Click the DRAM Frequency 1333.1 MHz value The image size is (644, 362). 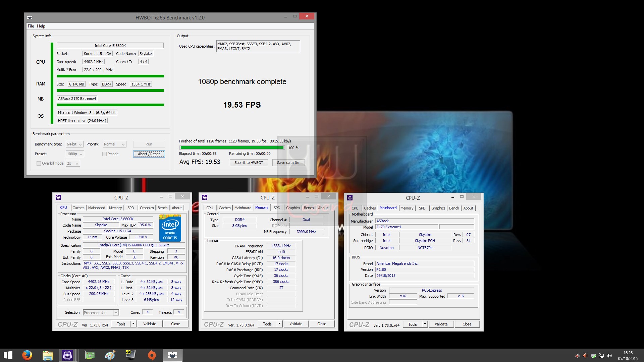pyautogui.click(x=281, y=246)
